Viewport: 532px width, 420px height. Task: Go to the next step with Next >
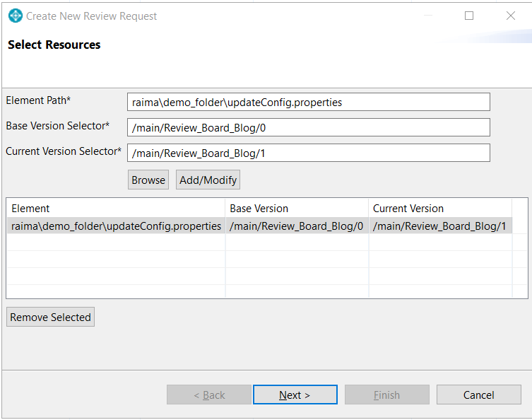point(295,395)
